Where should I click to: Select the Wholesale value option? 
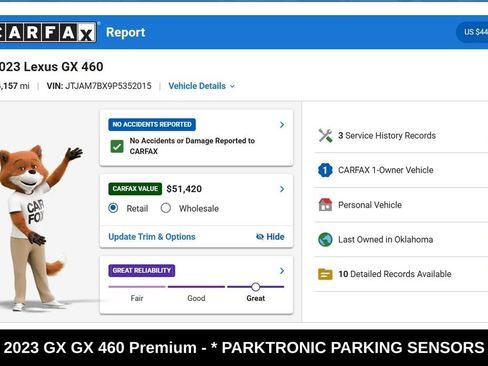166,208
